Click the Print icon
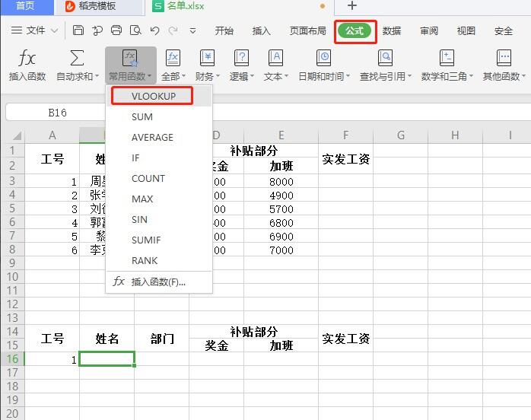This screenshot has width=531, height=420. (116, 30)
